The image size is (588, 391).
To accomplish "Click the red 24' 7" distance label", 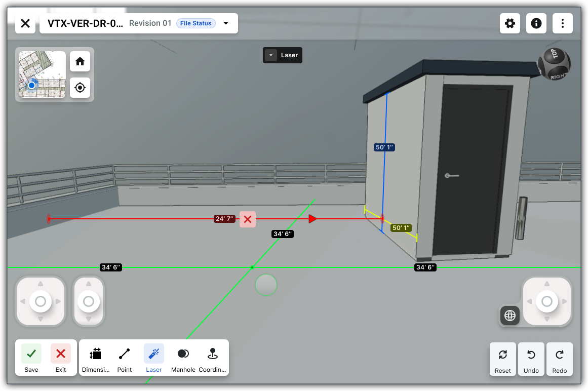I will tap(224, 219).
